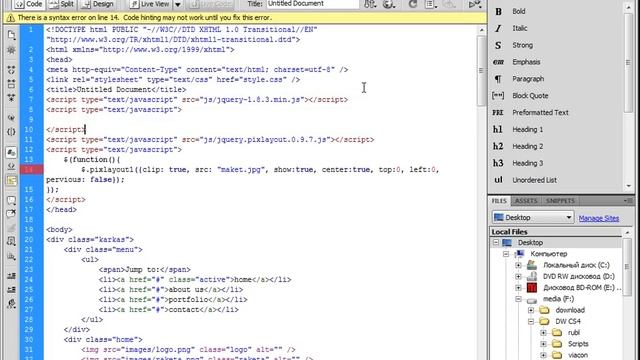This screenshot has width=640, height=360.
Task: Open the Open Documents list icon
Action: pyautogui.click(x=11, y=35)
